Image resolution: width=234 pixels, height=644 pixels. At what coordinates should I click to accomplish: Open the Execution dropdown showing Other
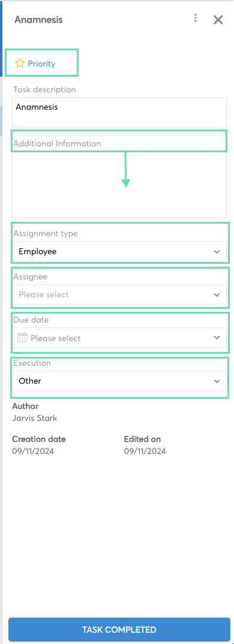tap(119, 381)
